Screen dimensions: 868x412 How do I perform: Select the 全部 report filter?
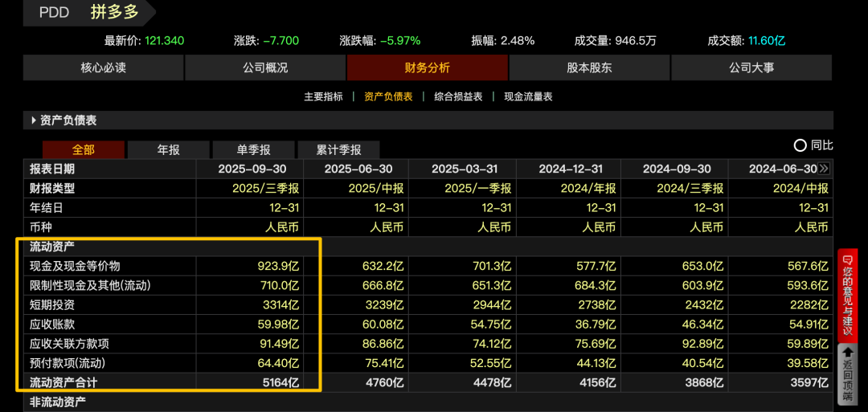[84, 150]
